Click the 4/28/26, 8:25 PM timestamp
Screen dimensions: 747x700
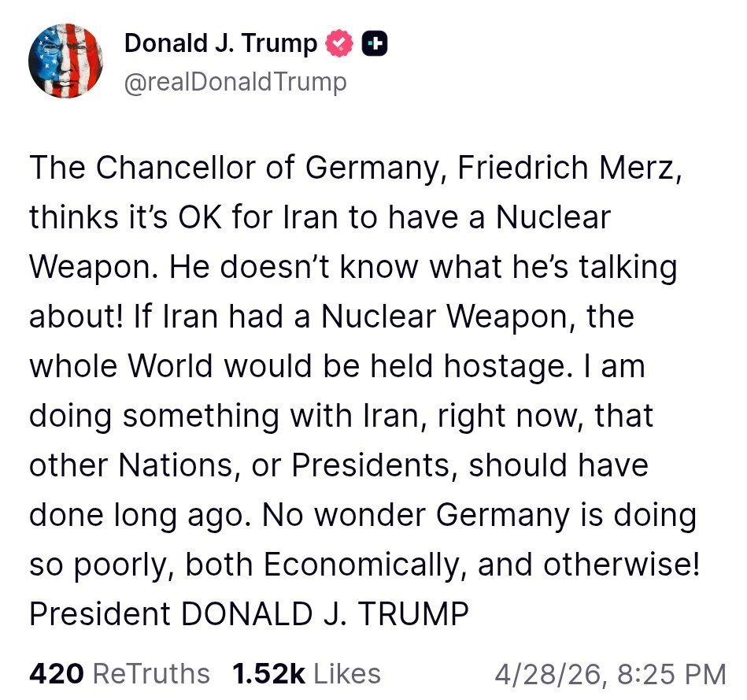[609, 673]
